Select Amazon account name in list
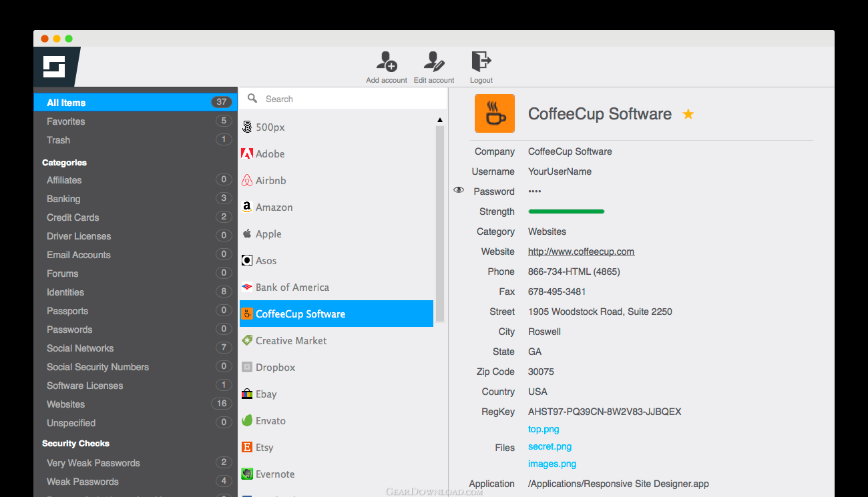Screen dimensions: 868x497 click(x=274, y=207)
